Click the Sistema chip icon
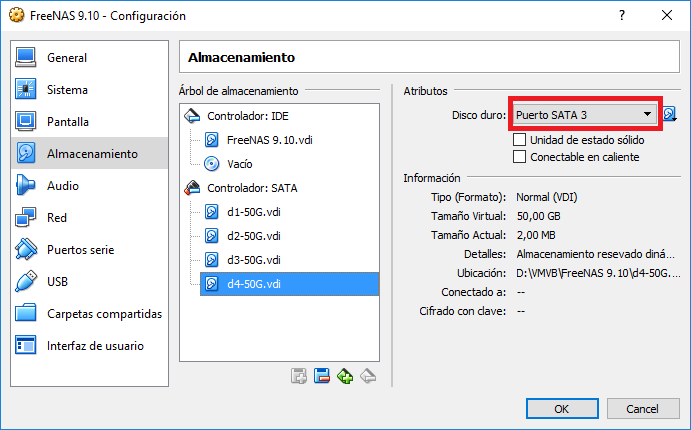The height and width of the screenshot is (430, 691). 26,89
